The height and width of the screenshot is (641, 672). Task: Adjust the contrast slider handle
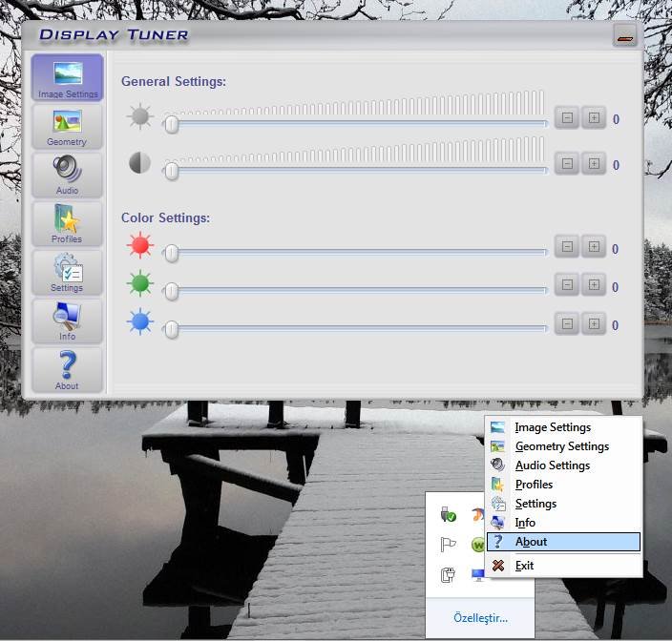tap(172, 171)
